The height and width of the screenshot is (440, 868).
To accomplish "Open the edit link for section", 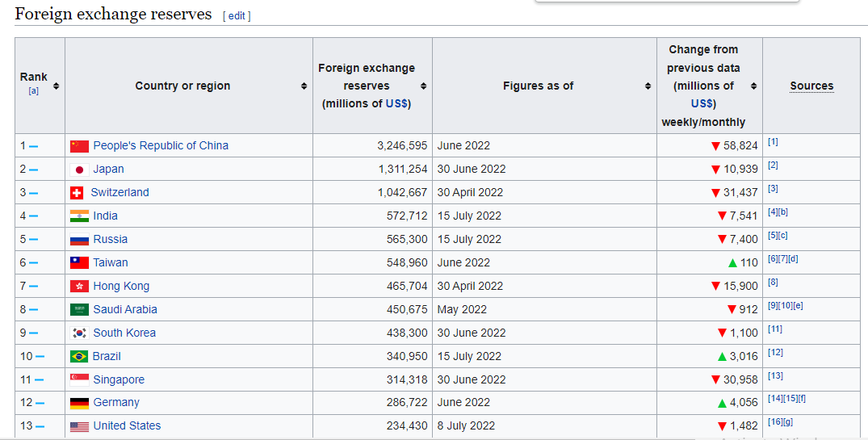I will (237, 16).
